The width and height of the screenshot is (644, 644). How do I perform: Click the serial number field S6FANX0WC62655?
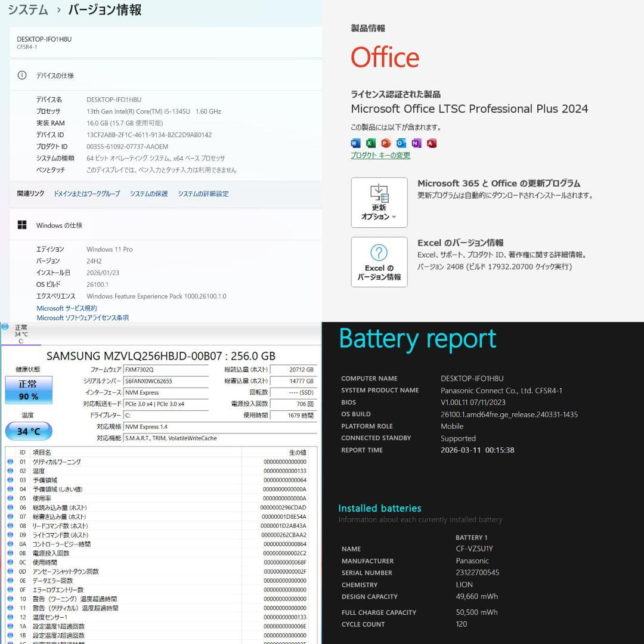point(166,381)
